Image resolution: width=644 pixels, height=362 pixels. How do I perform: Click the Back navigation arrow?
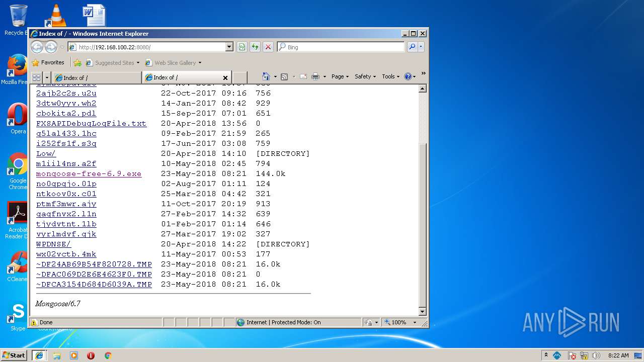click(37, 47)
